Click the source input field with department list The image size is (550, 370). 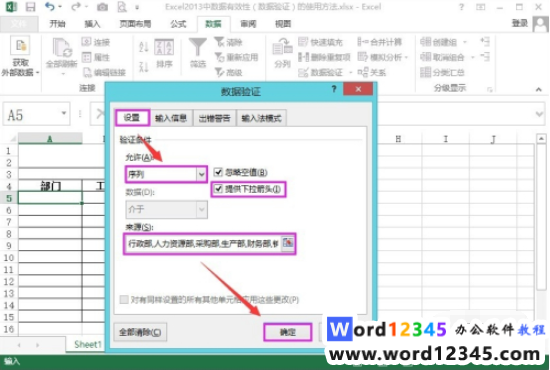pos(203,243)
